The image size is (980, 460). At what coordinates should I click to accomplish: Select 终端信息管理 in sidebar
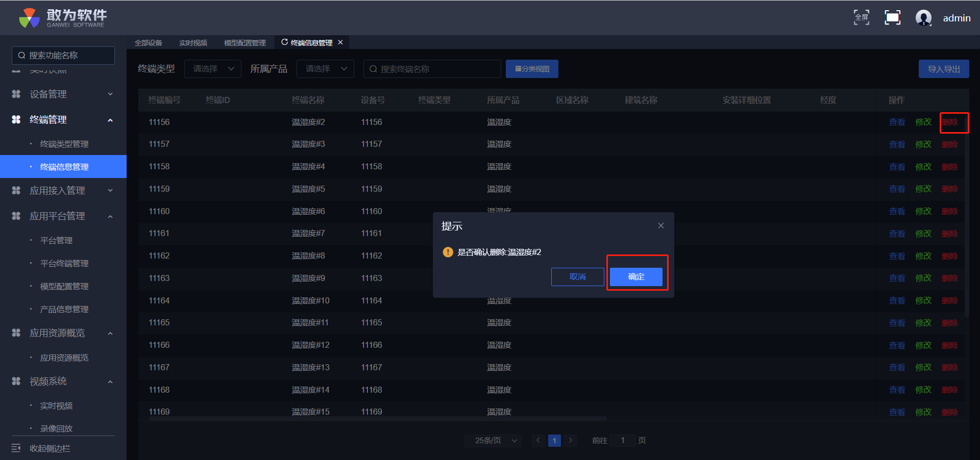click(x=63, y=167)
